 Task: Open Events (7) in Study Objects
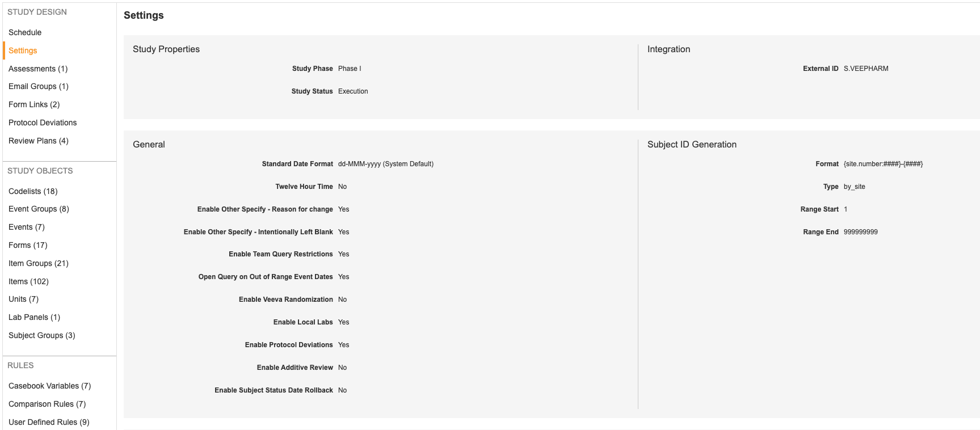27,227
